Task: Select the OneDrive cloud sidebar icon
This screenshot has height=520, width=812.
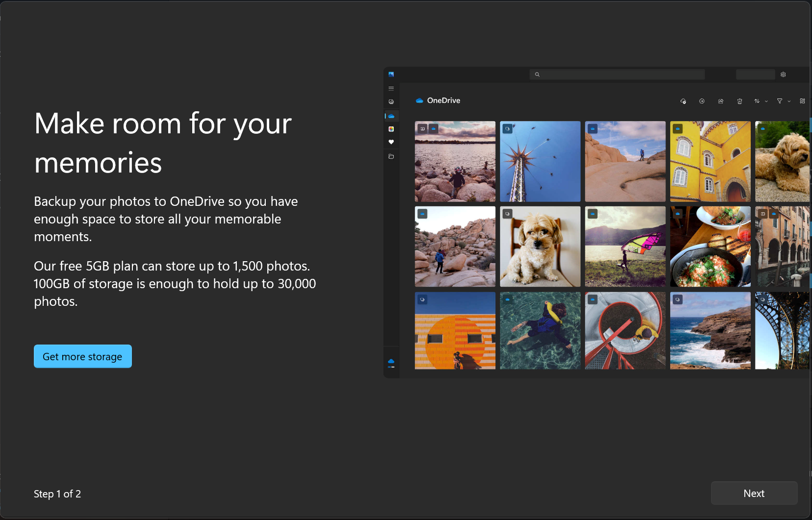Action: [x=391, y=116]
